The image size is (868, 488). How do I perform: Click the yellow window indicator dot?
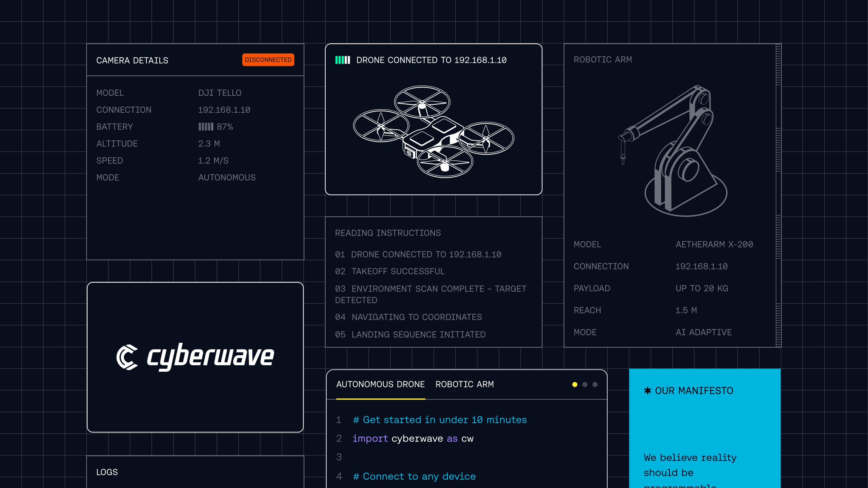tap(575, 384)
